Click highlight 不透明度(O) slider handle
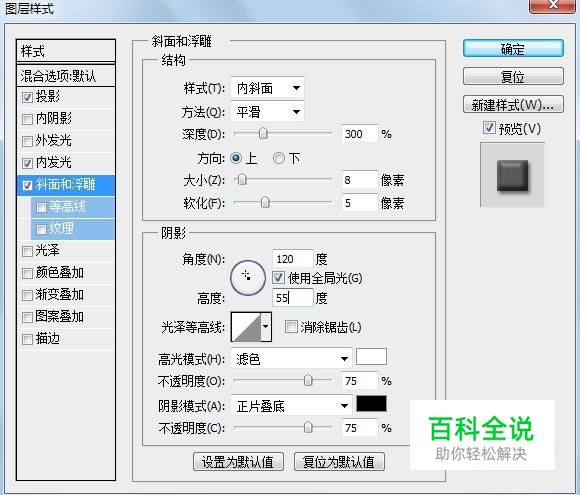 [x=308, y=380]
